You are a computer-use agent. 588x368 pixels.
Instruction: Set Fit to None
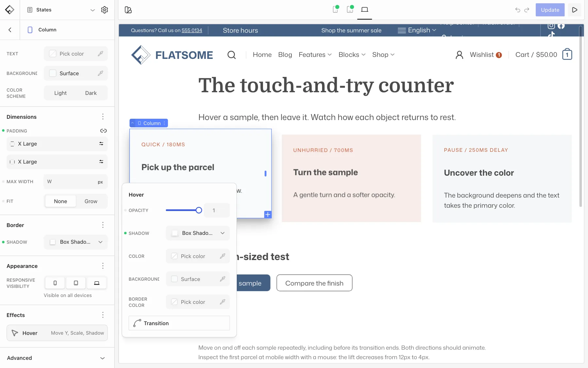(x=60, y=201)
